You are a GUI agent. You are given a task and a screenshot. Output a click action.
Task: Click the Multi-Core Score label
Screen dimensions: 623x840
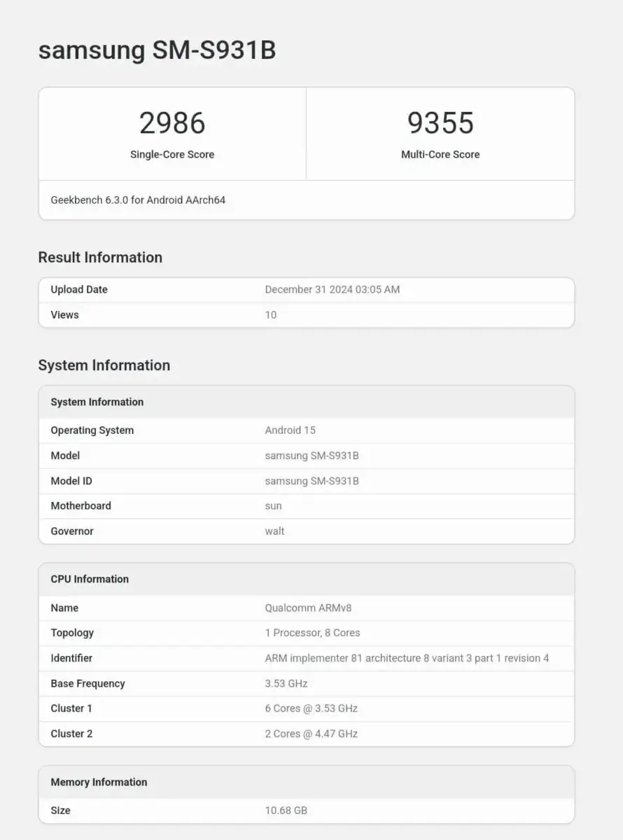440,155
